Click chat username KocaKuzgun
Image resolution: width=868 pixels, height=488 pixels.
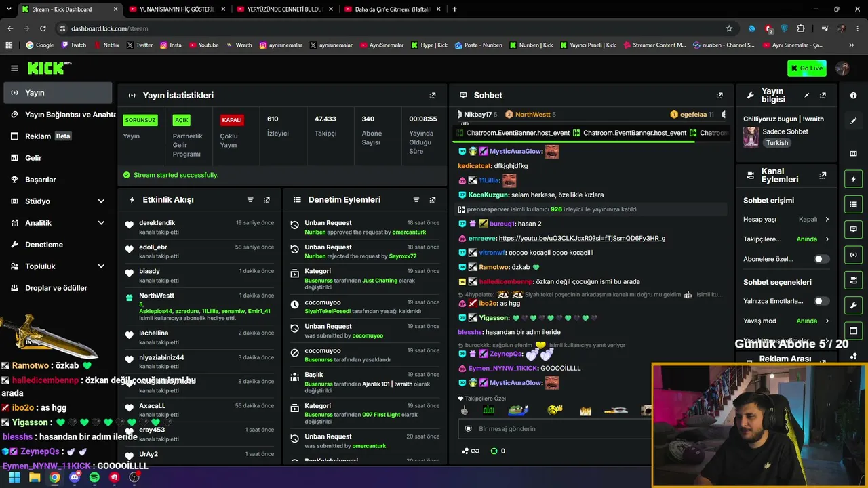pyautogui.click(x=488, y=195)
